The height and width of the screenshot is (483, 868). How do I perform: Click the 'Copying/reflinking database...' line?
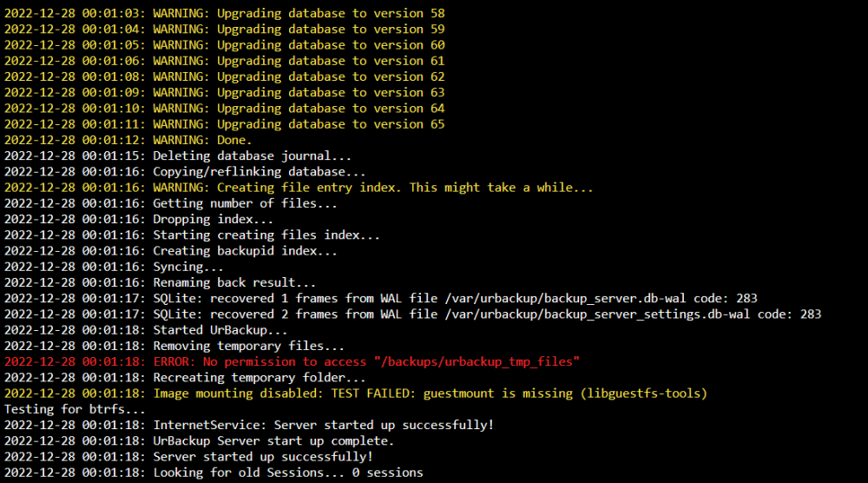[185, 172]
